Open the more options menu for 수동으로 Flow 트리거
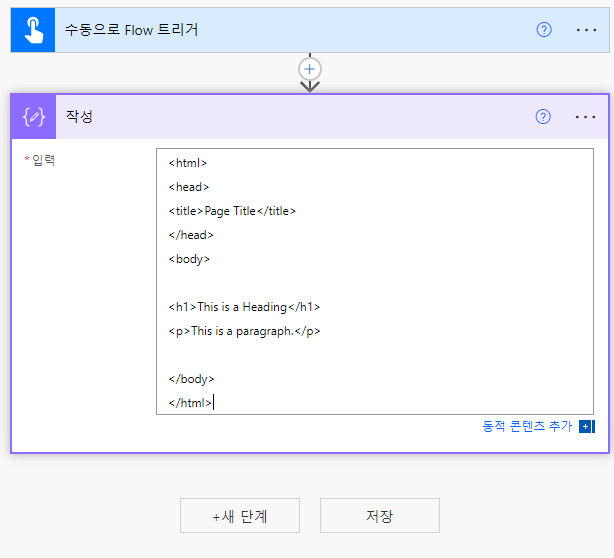 tap(586, 30)
